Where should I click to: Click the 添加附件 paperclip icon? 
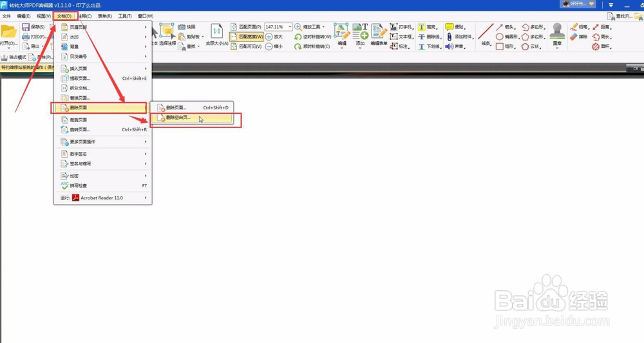tap(450, 37)
